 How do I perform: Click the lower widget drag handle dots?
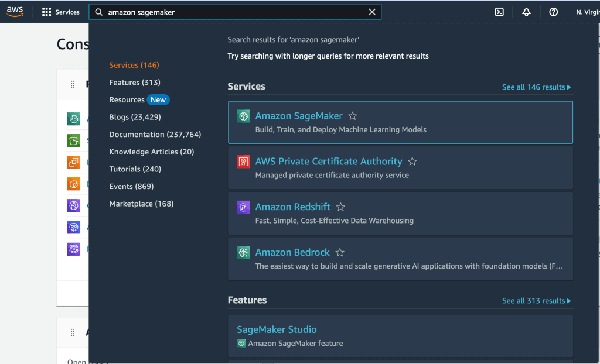coord(73,332)
